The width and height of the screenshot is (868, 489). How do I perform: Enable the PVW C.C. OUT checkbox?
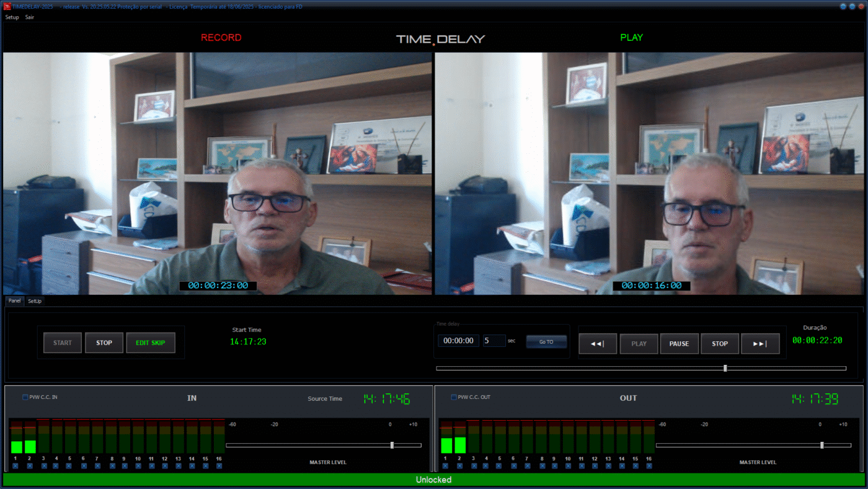(x=454, y=397)
